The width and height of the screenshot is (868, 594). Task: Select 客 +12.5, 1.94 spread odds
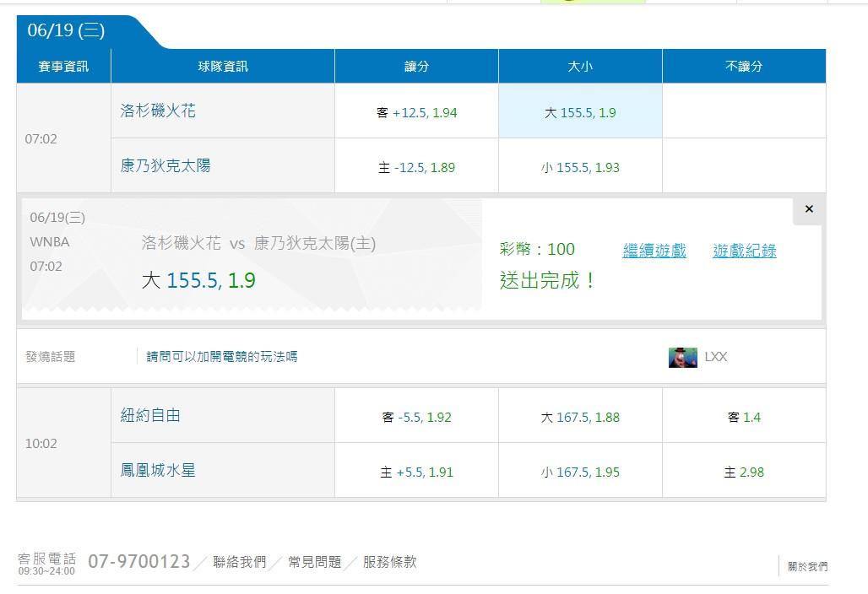tap(416, 112)
